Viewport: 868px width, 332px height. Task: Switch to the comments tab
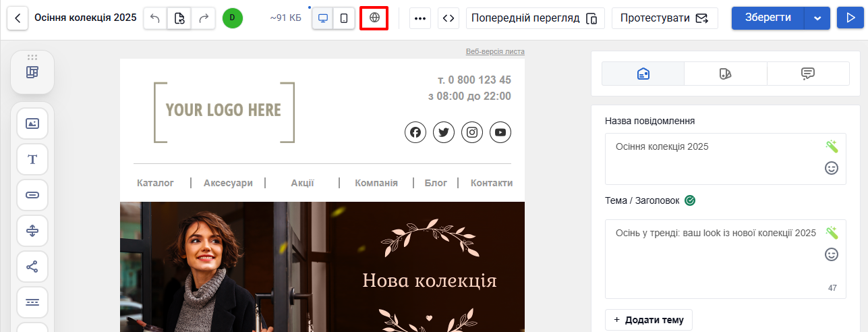point(808,74)
